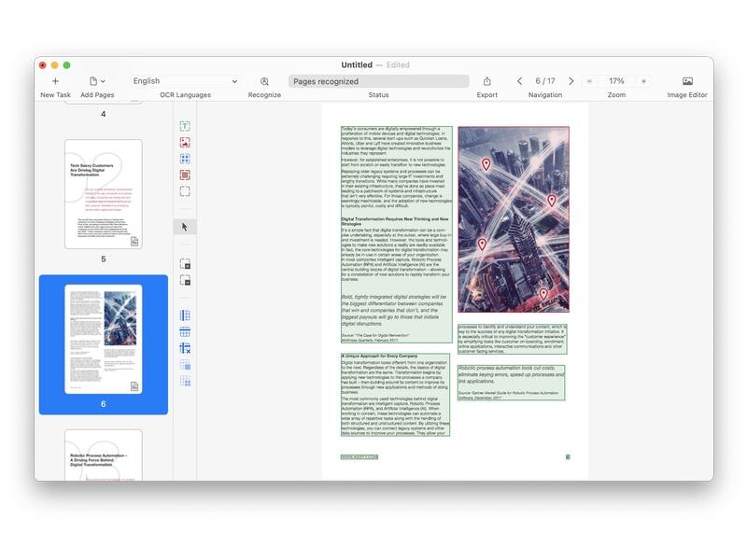
Task: Select page 5 thumbnail
Action: click(104, 194)
